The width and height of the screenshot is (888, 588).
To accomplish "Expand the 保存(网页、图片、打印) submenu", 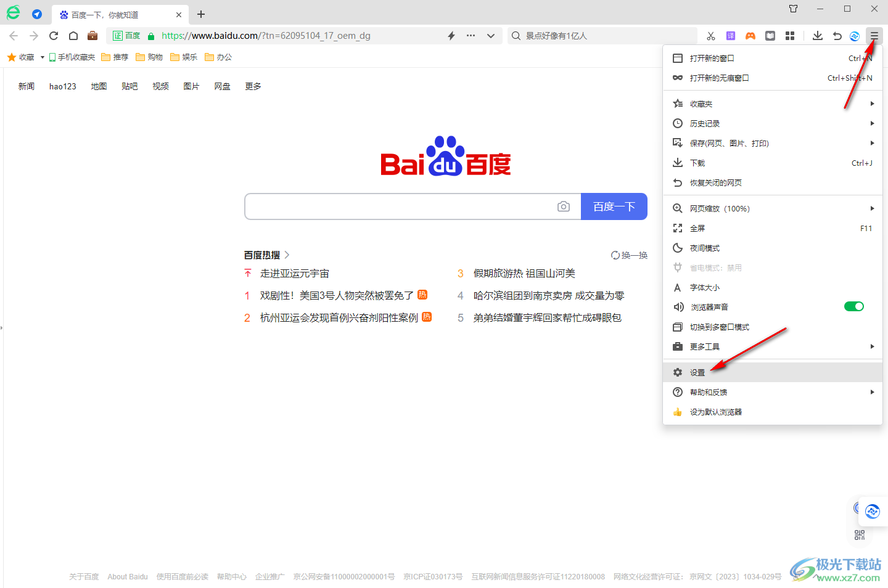I will tap(773, 143).
